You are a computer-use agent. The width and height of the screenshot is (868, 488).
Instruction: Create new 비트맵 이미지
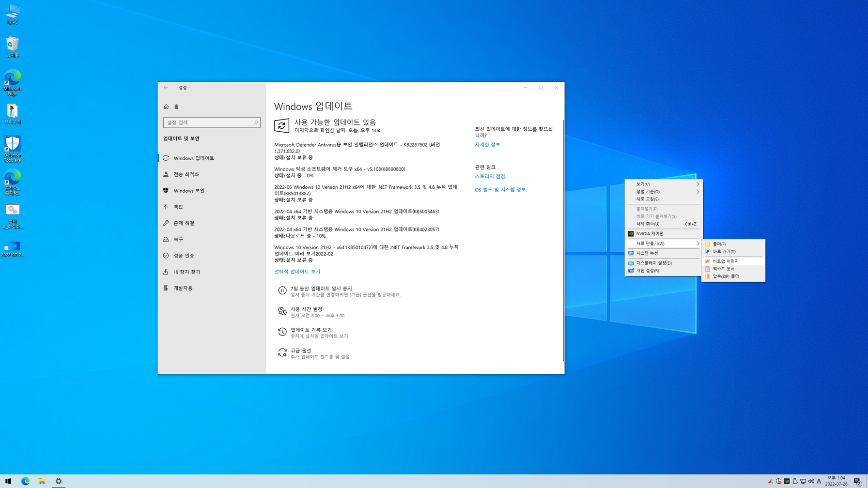733,261
